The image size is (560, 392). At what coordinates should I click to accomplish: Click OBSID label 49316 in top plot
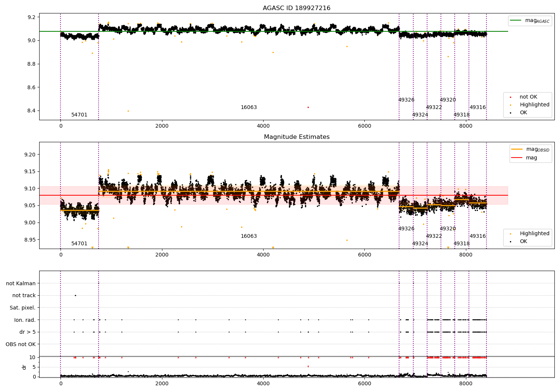click(477, 108)
